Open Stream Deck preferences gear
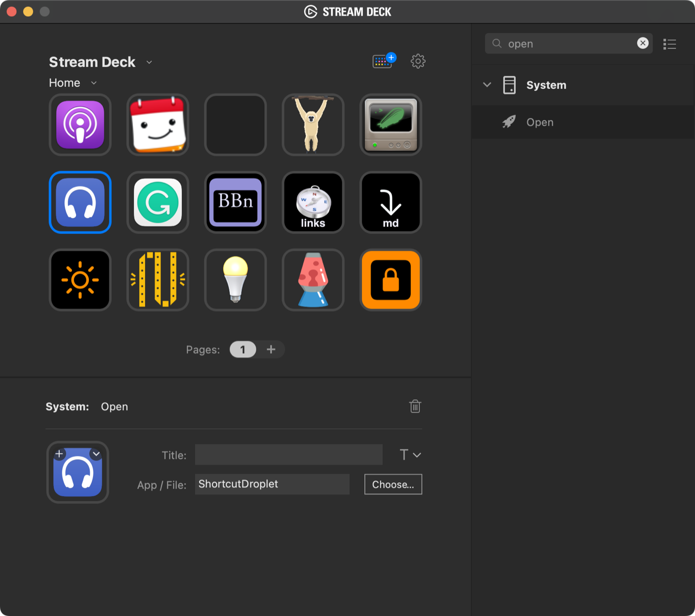 tap(418, 61)
